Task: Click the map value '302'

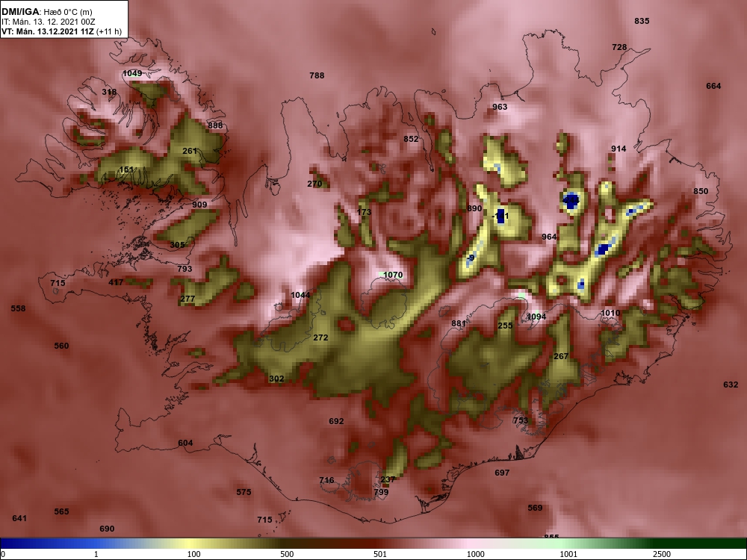Action: pyautogui.click(x=277, y=379)
